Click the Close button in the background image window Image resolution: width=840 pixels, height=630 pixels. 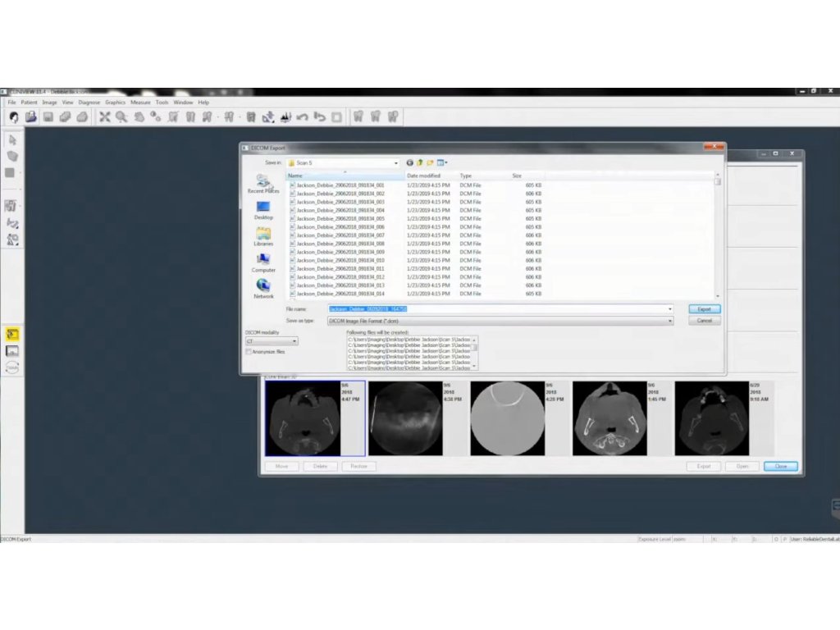tap(781, 467)
